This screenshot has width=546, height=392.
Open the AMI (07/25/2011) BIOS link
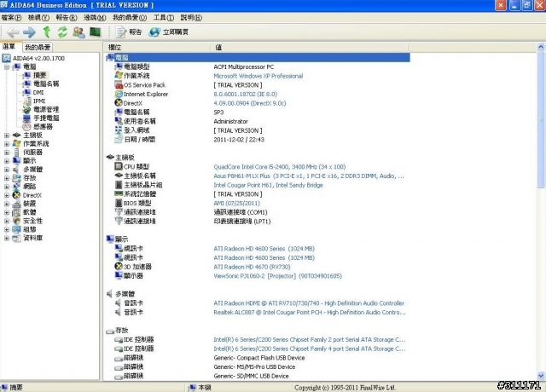tap(237, 203)
